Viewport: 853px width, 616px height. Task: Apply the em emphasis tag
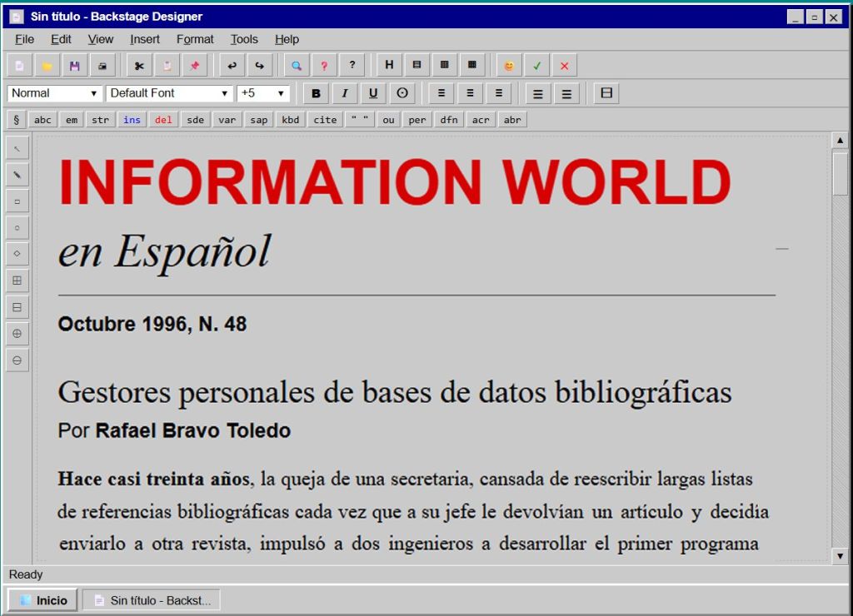pyautogui.click(x=72, y=120)
